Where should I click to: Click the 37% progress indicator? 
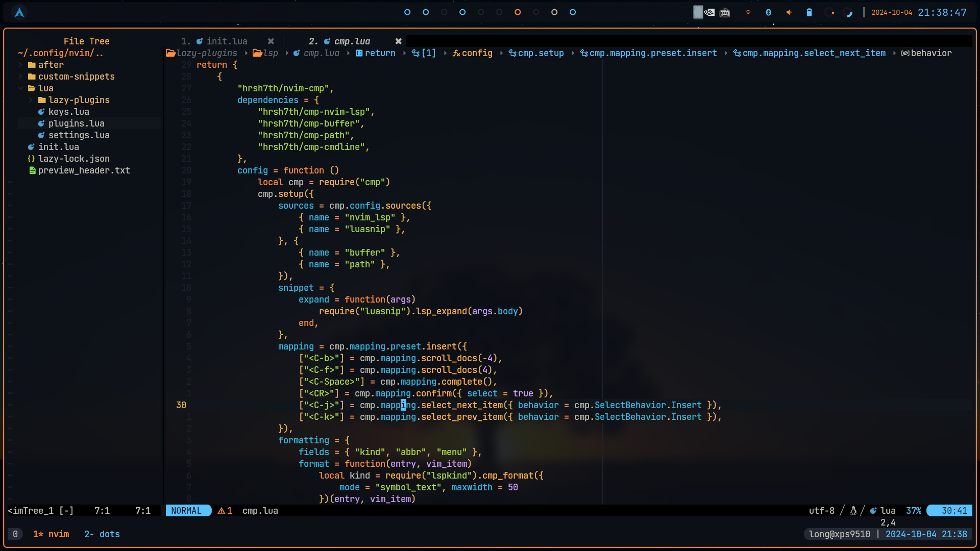pos(914,511)
